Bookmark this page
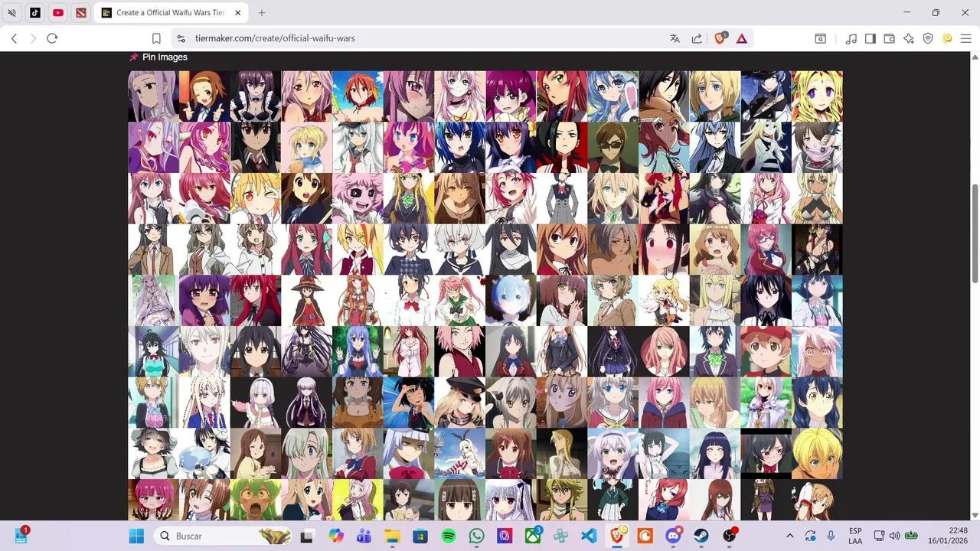This screenshot has height=551, width=980. (156, 38)
